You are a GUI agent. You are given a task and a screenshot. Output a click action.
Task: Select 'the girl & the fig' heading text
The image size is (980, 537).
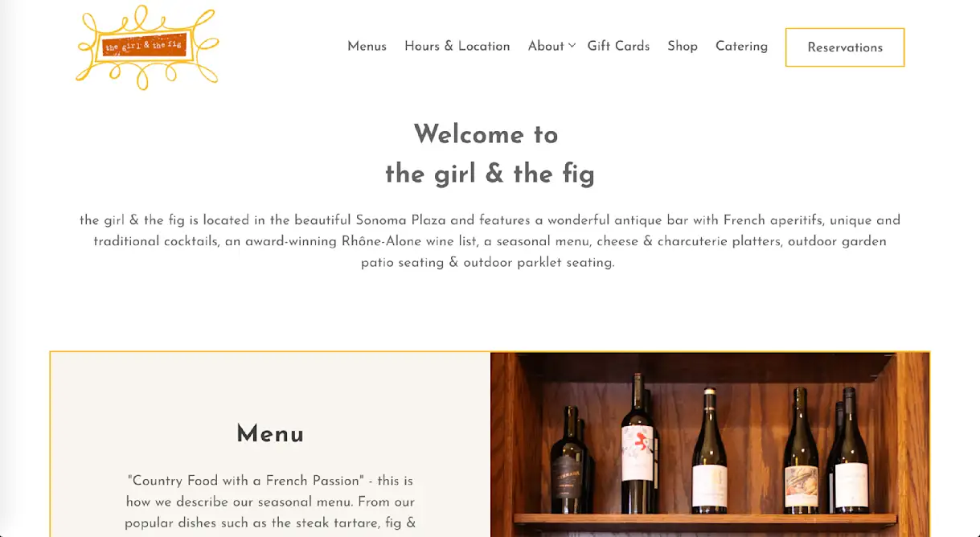coord(490,174)
